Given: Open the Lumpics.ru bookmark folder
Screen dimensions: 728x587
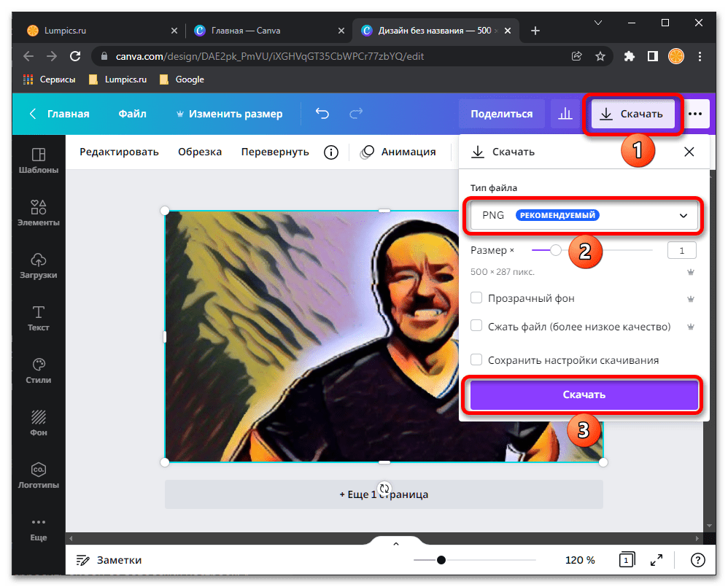Looking at the screenshot, I should tap(118, 79).
